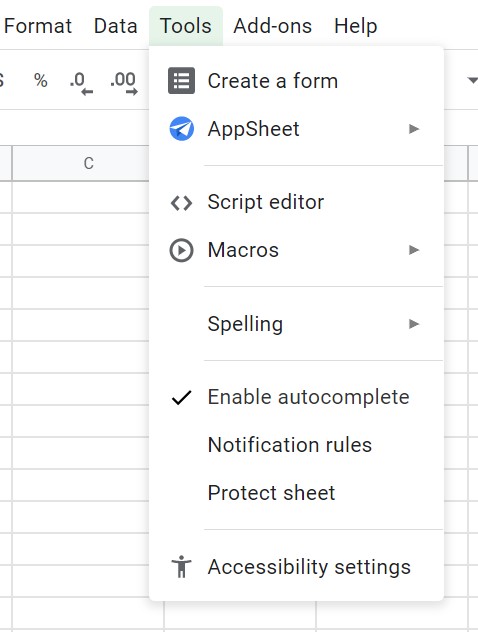Open the Data menu
478x632 pixels.
click(x=116, y=26)
